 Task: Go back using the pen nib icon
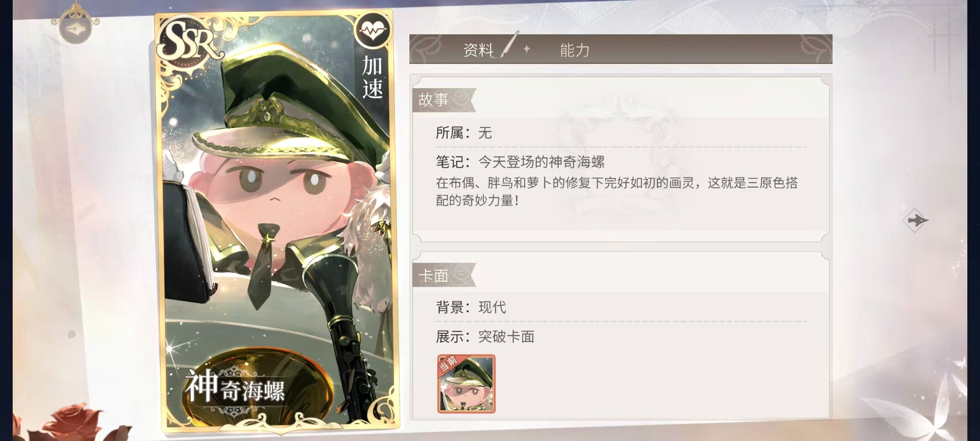tap(75, 28)
